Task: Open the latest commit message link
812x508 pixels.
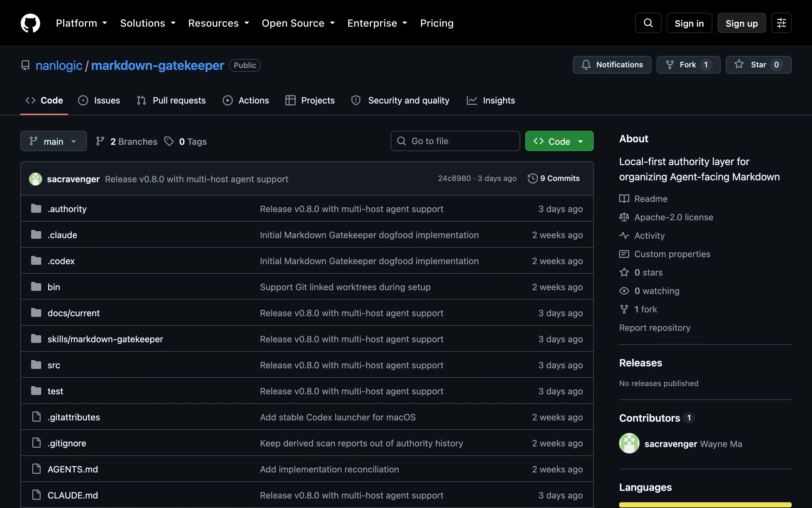Action: tap(197, 179)
